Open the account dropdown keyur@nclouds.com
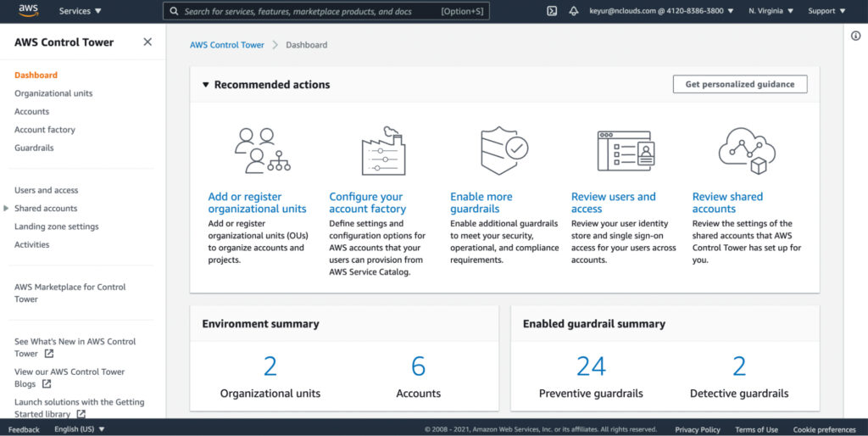Screen dimensions: 868x436 point(661,11)
